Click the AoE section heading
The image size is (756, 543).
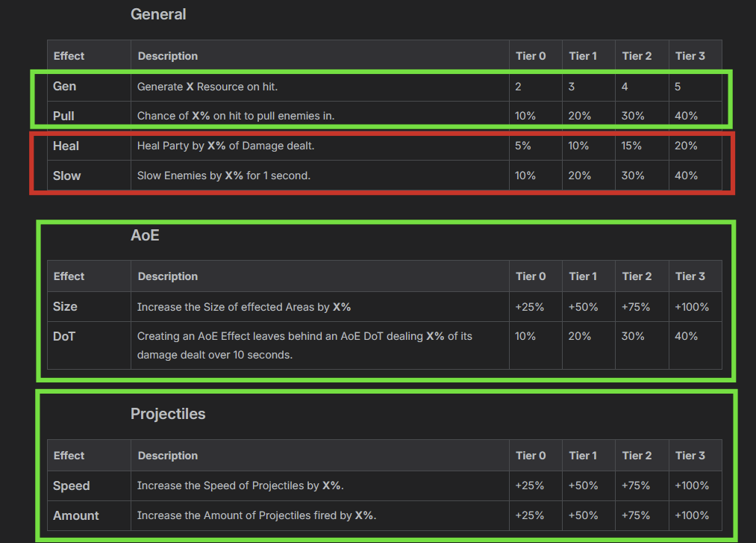pyautogui.click(x=145, y=235)
